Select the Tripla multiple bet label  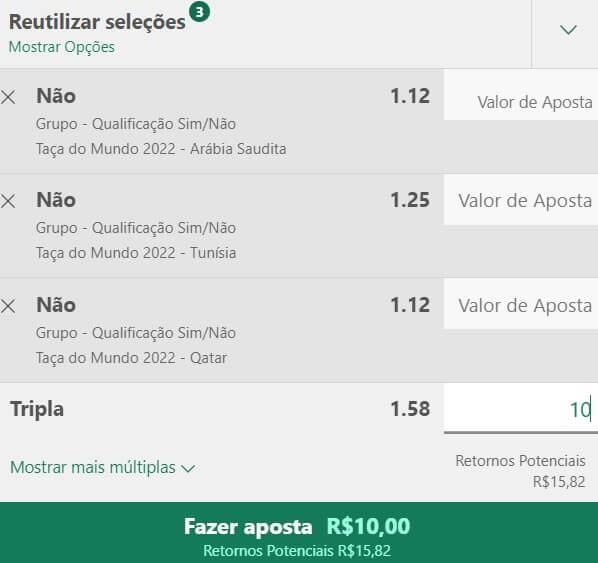point(37,410)
